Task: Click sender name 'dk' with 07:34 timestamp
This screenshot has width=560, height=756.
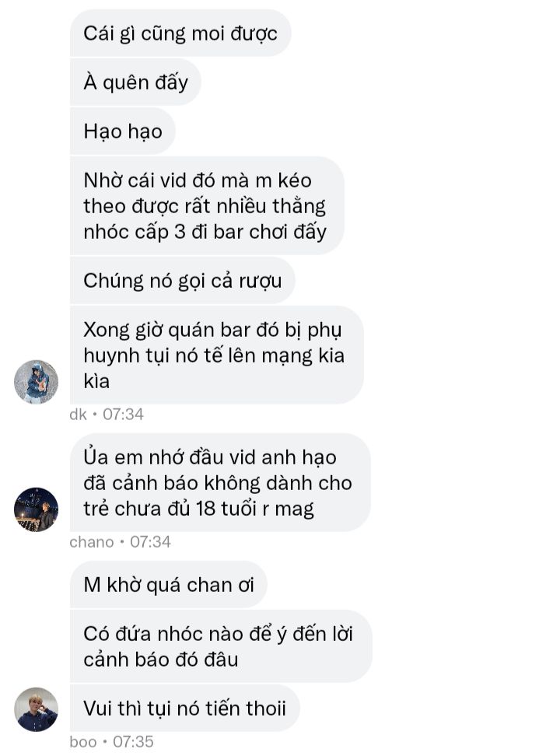Action: coord(107,414)
